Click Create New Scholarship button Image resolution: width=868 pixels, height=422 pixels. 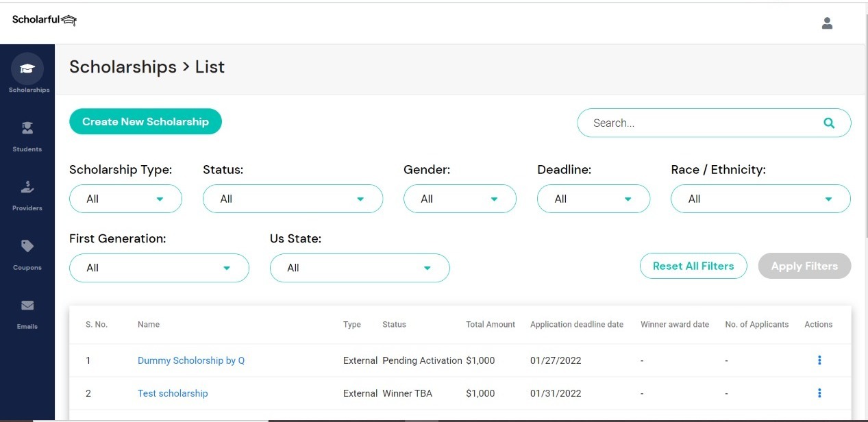[x=145, y=122]
